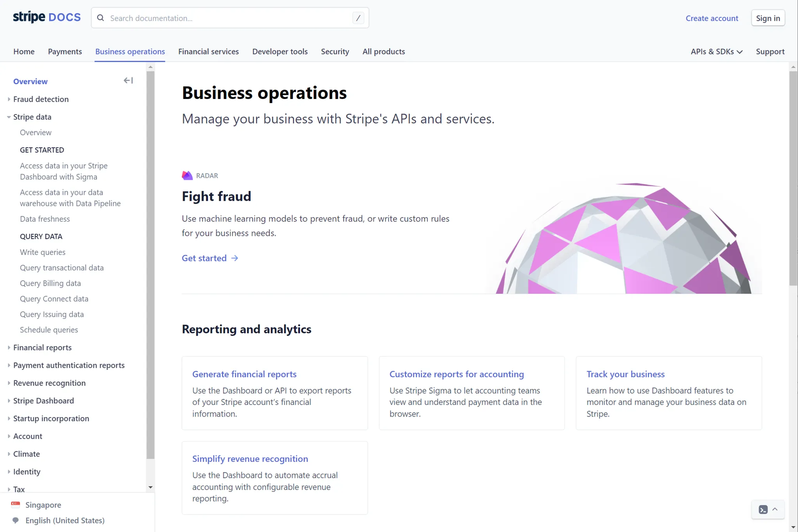This screenshot has width=798, height=532.
Task: Click the search magnifier icon
Action: [x=101, y=18]
